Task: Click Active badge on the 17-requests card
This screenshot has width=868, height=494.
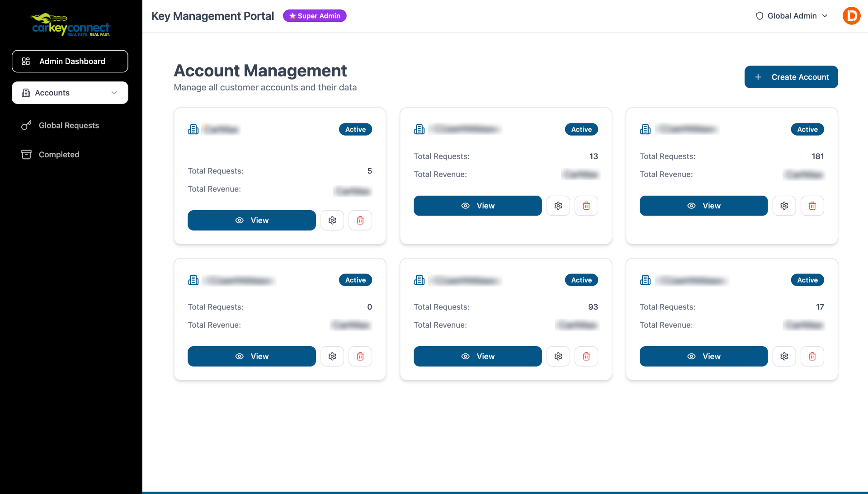Action: (x=807, y=280)
